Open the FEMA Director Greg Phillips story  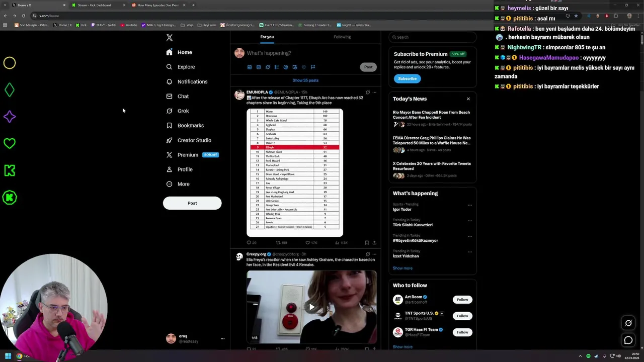pyautogui.click(x=432, y=145)
